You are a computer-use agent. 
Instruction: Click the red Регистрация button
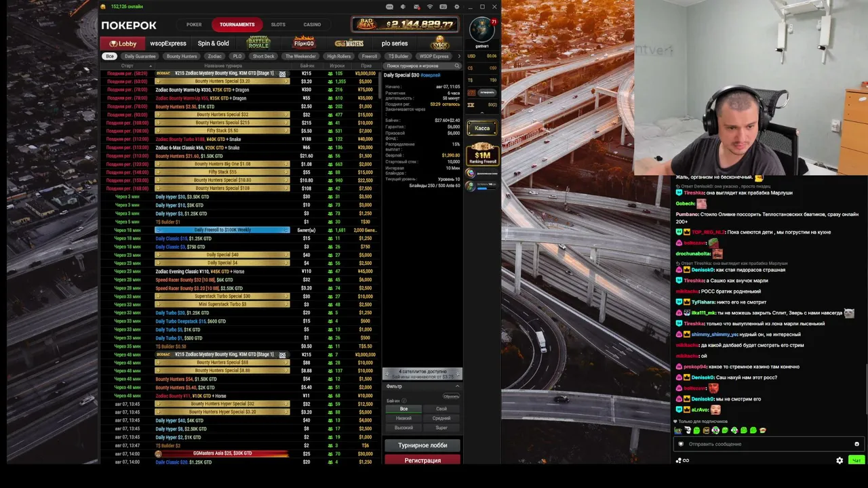point(422,460)
